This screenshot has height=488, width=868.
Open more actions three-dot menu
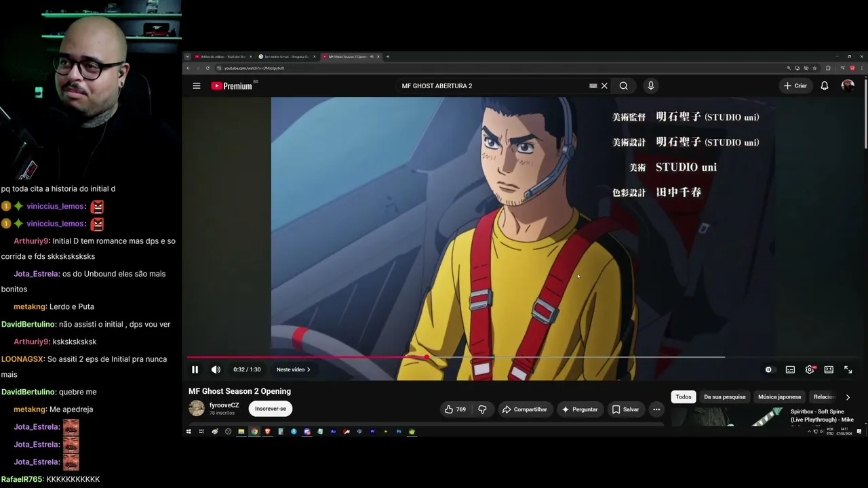[x=656, y=409]
